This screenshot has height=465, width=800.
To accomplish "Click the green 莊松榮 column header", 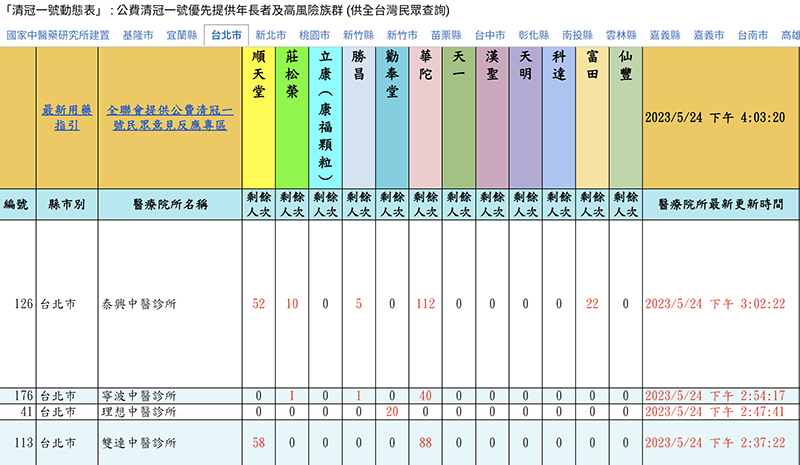I will click(292, 117).
